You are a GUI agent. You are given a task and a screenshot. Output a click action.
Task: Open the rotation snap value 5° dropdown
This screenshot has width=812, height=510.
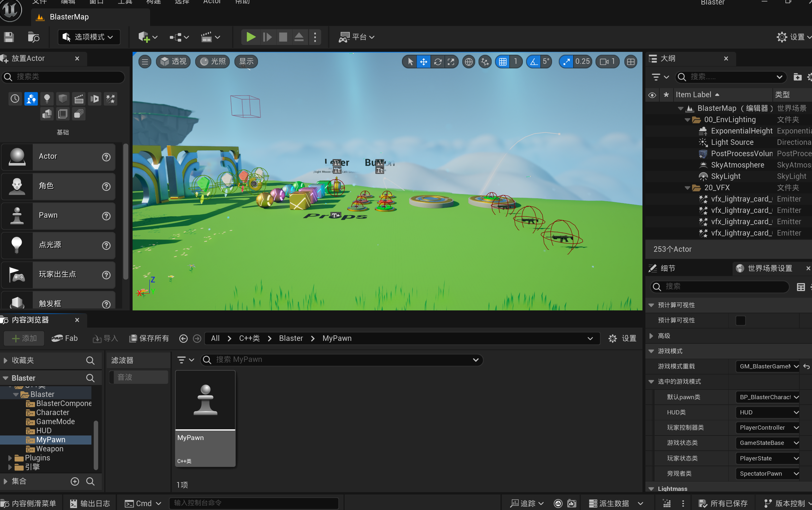(x=546, y=62)
